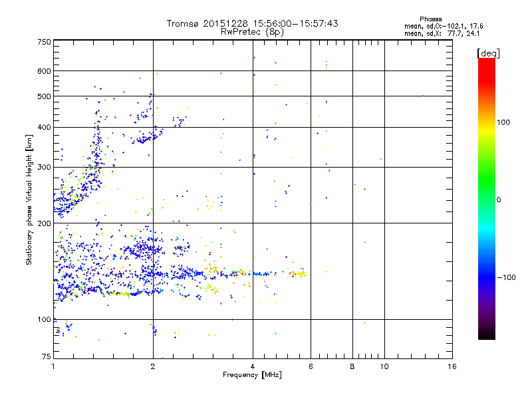Click the x-axis tick label '1'
This screenshot has width=532, height=399.
pos(53,366)
